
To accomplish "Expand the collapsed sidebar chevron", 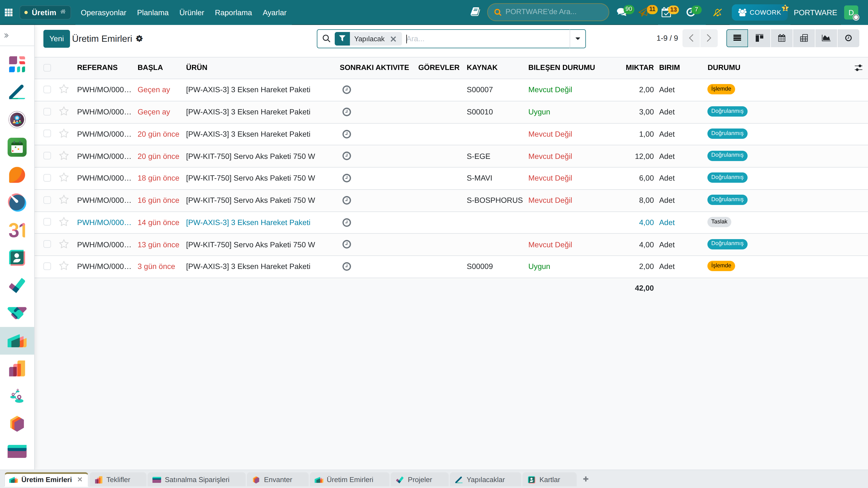I will coord(7,35).
